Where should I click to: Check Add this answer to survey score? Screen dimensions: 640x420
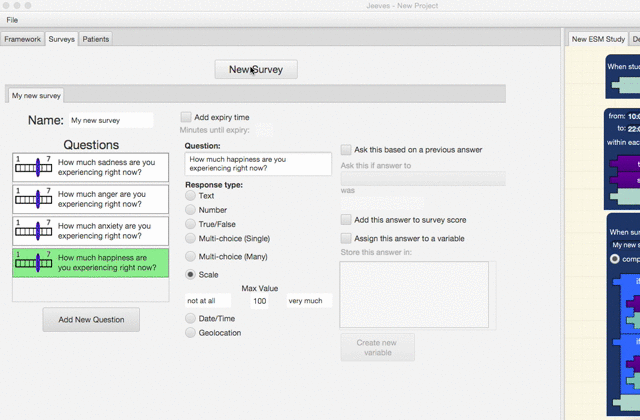pyautogui.click(x=346, y=220)
